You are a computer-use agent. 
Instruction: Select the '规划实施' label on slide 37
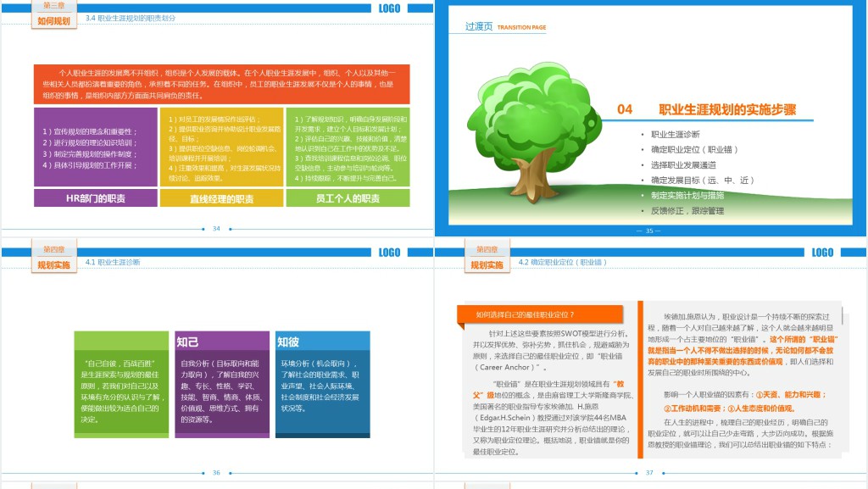click(x=487, y=265)
